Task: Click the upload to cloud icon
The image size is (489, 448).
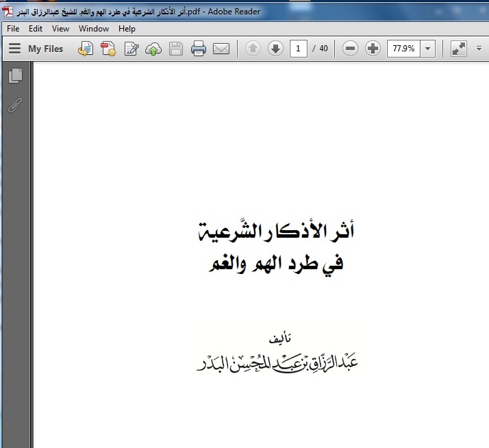Action: (x=153, y=49)
